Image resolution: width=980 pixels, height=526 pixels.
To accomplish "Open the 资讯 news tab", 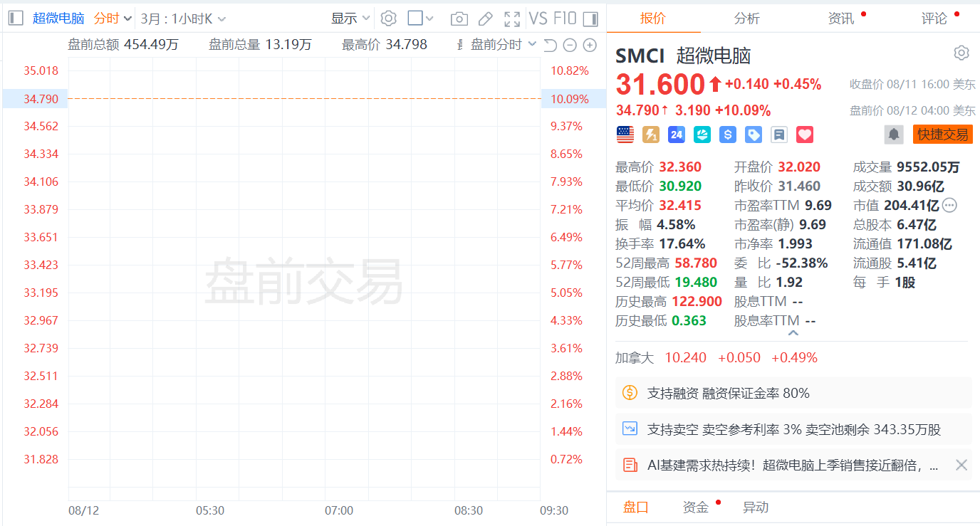I will [841, 19].
